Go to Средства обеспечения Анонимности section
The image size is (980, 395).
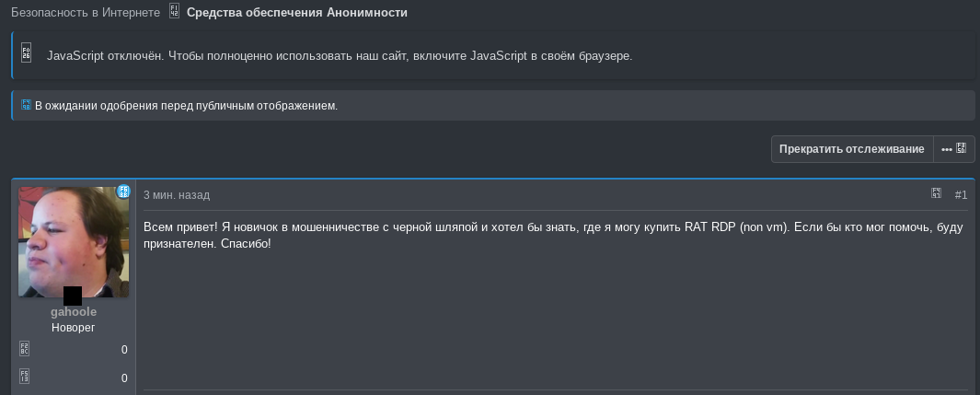coord(297,13)
